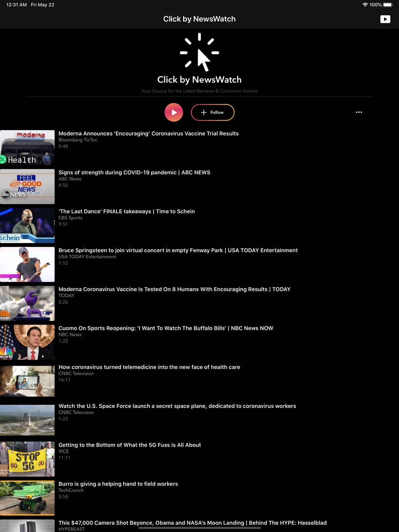
Task: Tap the CBS Sports source label
Action: pos(70,218)
